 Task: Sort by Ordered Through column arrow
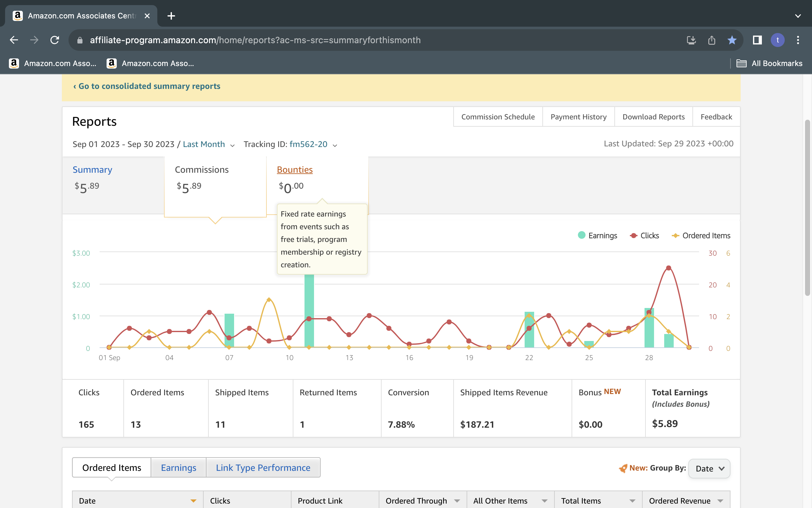tap(457, 501)
